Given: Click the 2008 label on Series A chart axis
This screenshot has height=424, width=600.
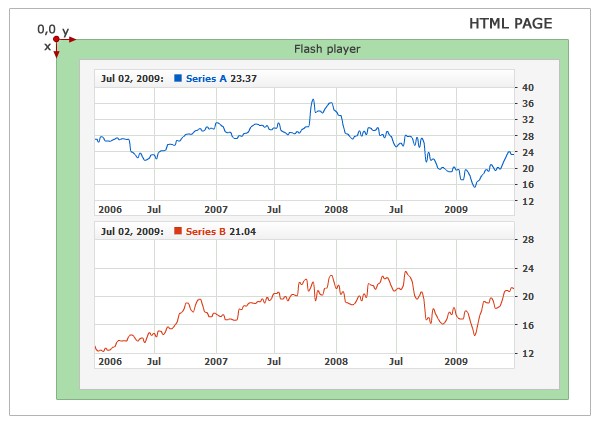Looking at the screenshot, I should pos(336,209).
